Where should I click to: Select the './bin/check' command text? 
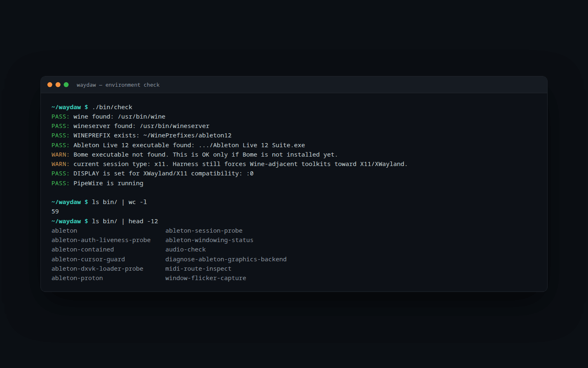[x=112, y=107]
